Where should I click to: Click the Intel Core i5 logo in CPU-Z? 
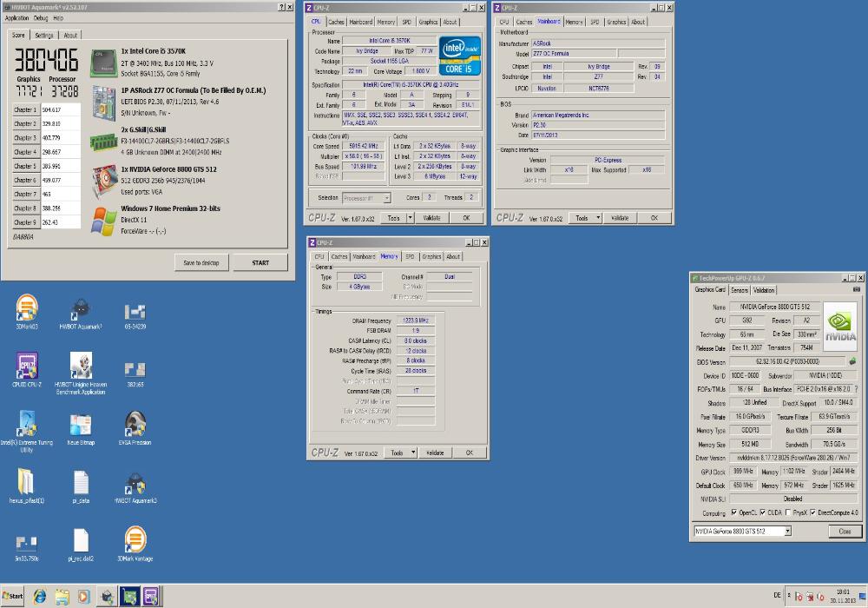pyautogui.click(x=459, y=56)
